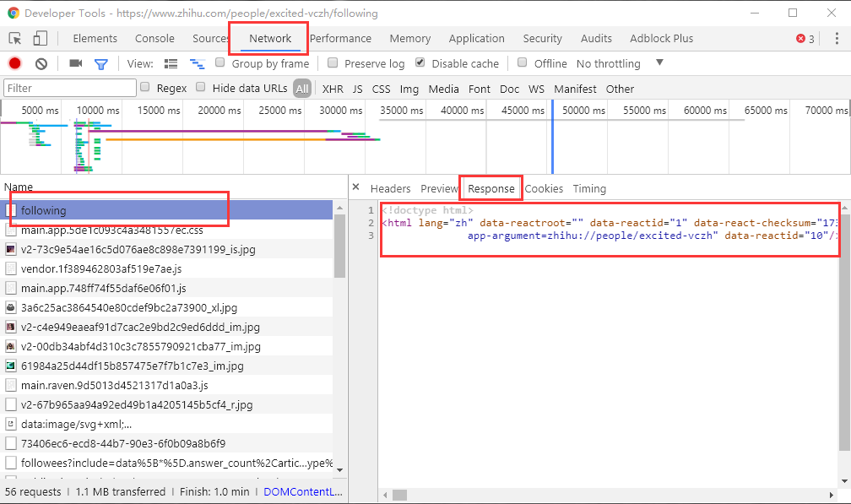Filter requests by Manifest type
851x504 pixels.
pyautogui.click(x=575, y=89)
